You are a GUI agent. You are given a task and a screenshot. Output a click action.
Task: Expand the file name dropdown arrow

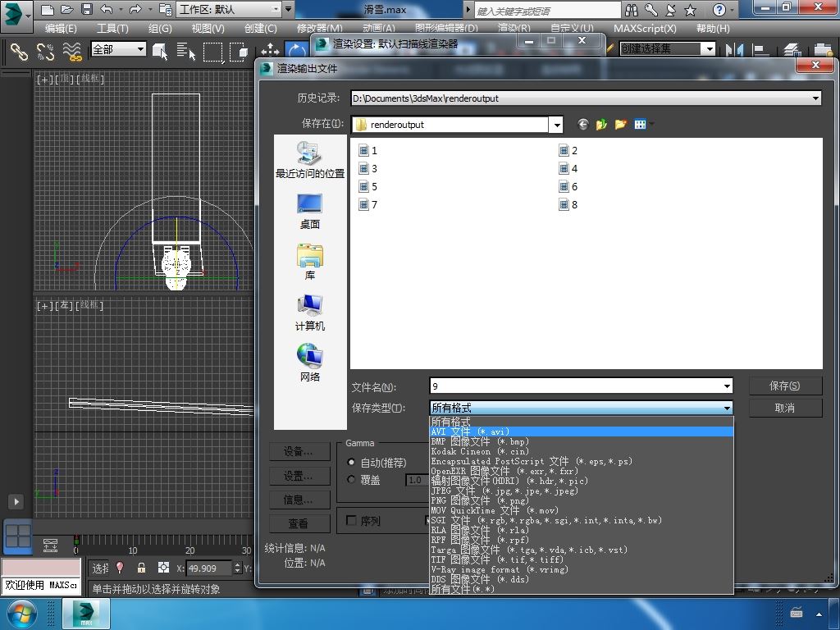coord(727,386)
